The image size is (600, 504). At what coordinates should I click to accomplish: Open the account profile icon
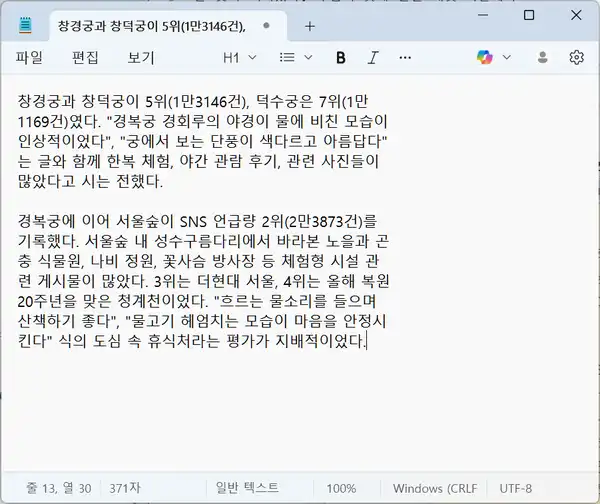(x=543, y=57)
